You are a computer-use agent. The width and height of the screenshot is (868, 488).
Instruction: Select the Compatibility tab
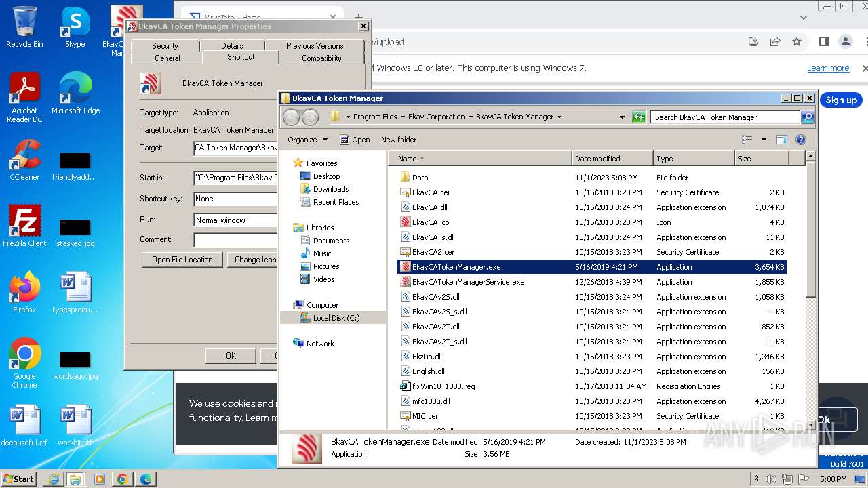321,58
